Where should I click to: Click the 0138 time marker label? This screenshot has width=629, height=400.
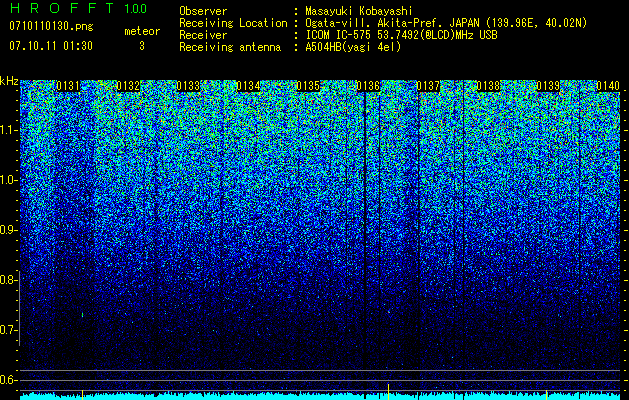click(x=488, y=86)
